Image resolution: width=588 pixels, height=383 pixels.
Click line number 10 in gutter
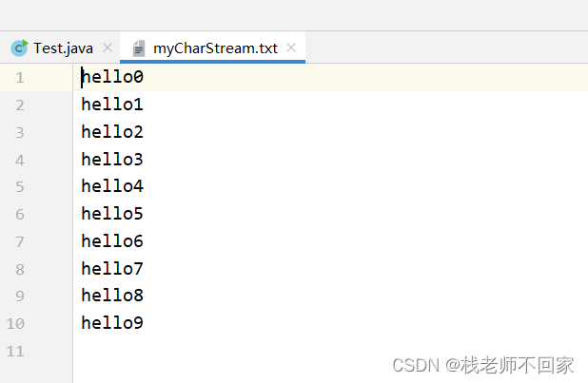15,323
